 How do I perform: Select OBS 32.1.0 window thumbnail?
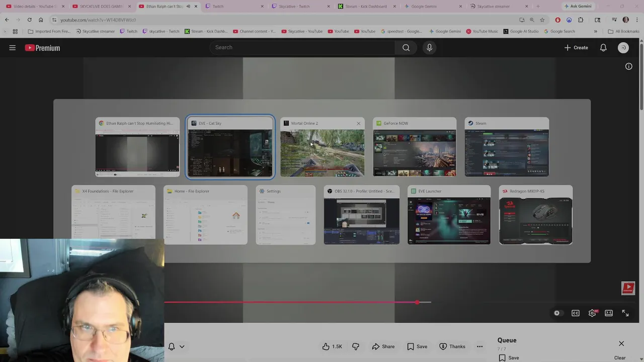[362, 215]
